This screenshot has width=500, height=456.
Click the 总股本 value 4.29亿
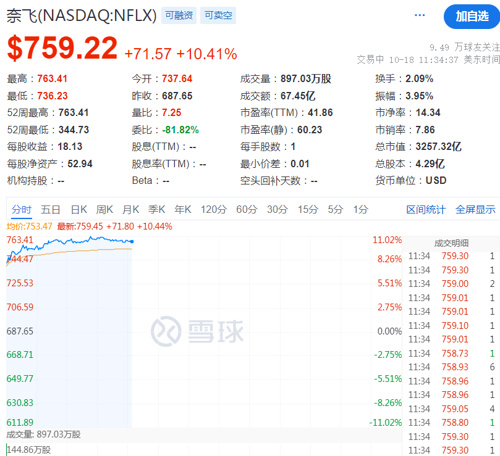pyautogui.click(x=430, y=164)
